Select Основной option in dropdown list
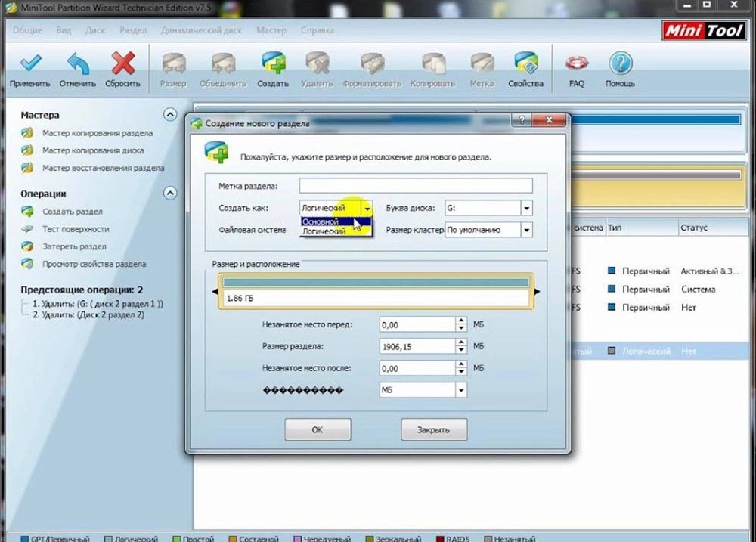The width and height of the screenshot is (756, 542). [321, 221]
